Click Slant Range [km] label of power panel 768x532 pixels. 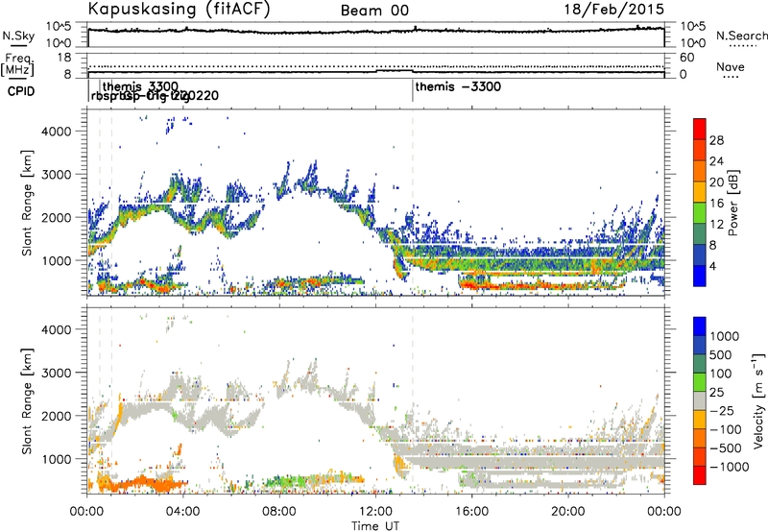27,203
